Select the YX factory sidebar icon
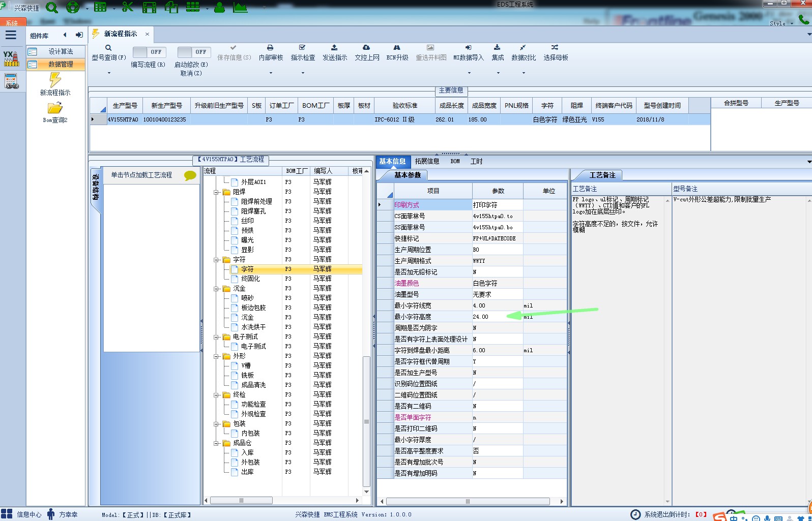The height and width of the screenshot is (521, 812). click(11, 58)
